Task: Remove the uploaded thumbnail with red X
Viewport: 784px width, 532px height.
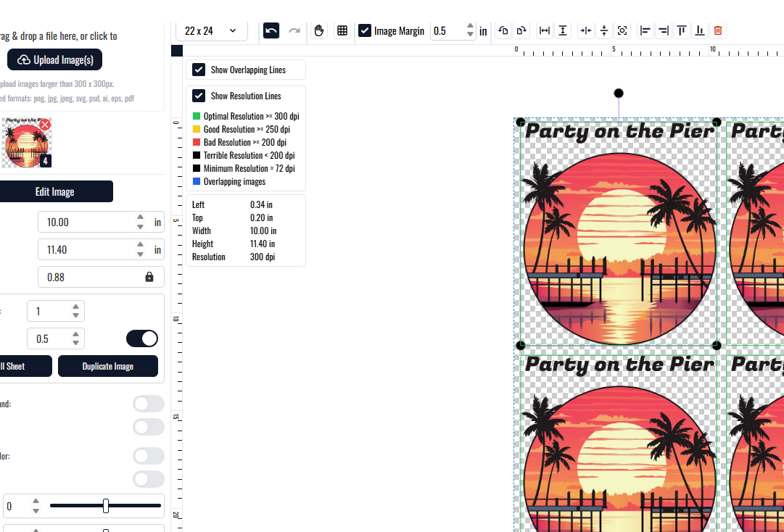Action: pyautogui.click(x=45, y=125)
